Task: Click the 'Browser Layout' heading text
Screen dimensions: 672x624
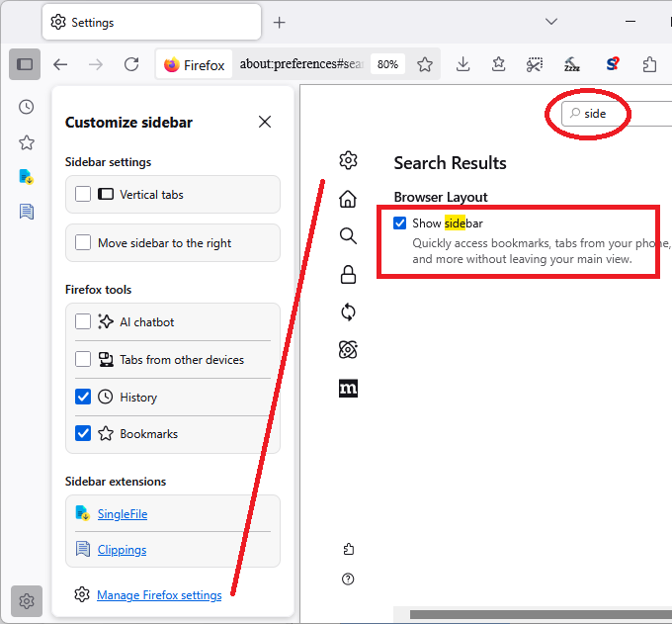Action: (x=441, y=197)
